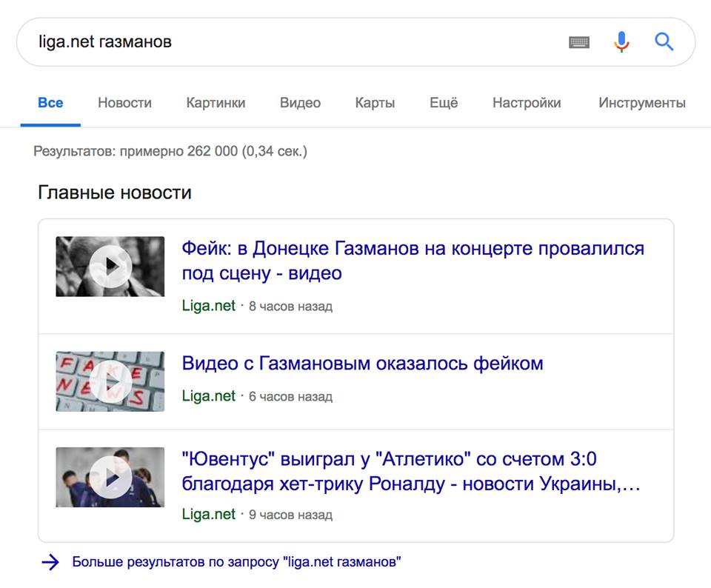The width and height of the screenshot is (711, 588).
Task: Go to the Карты tab
Action: click(x=375, y=103)
